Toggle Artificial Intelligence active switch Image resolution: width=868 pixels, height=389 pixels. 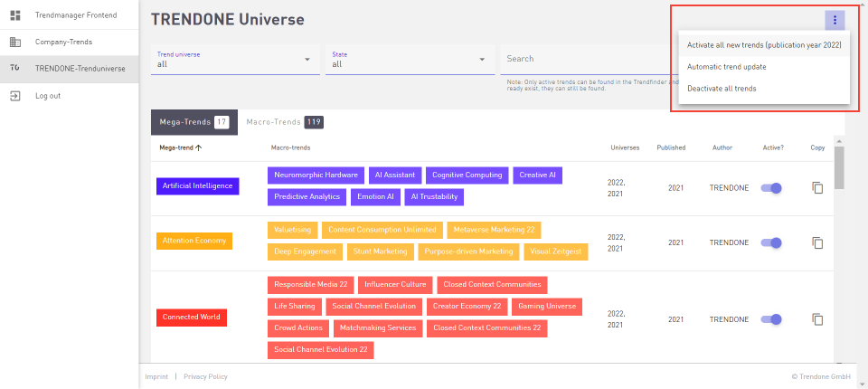coord(771,188)
